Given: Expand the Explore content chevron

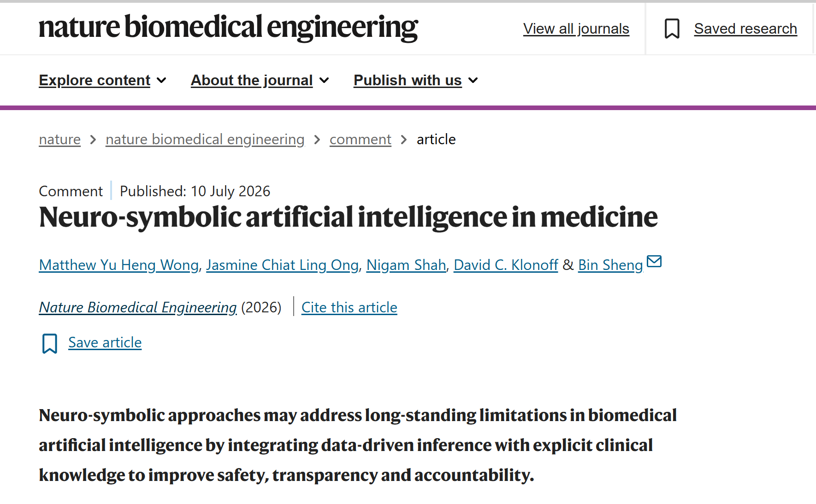Looking at the screenshot, I should point(161,81).
